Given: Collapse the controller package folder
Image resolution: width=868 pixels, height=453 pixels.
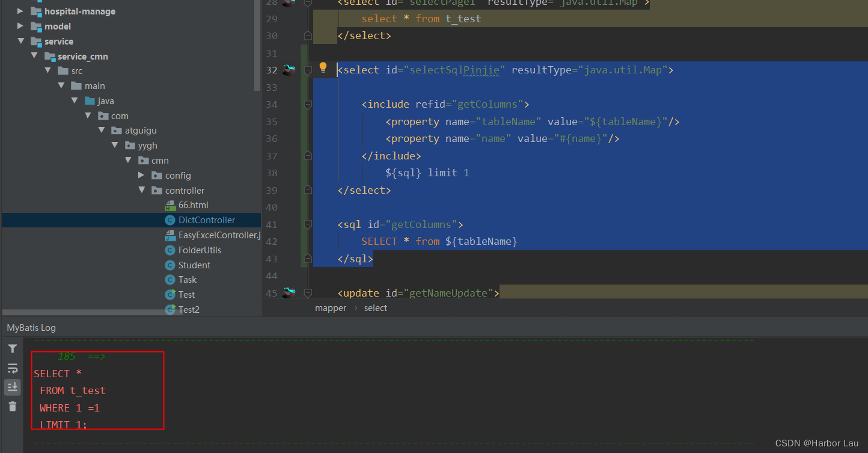Looking at the screenshot, I should coord(141,190).
